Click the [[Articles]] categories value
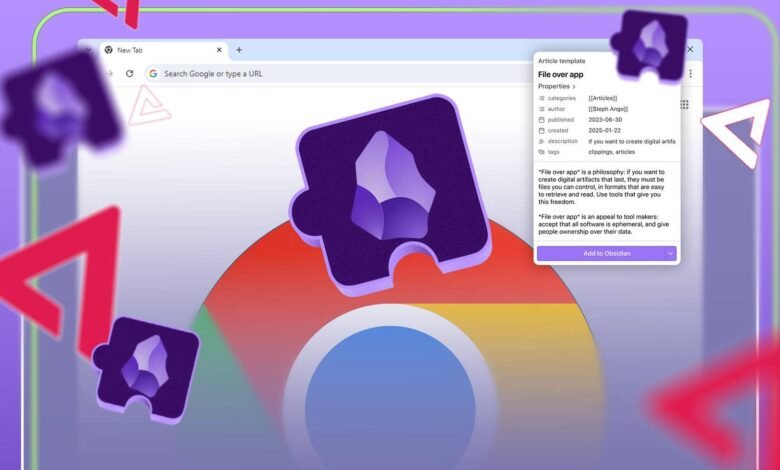The image size is (780, 470). tap(603, 98)
